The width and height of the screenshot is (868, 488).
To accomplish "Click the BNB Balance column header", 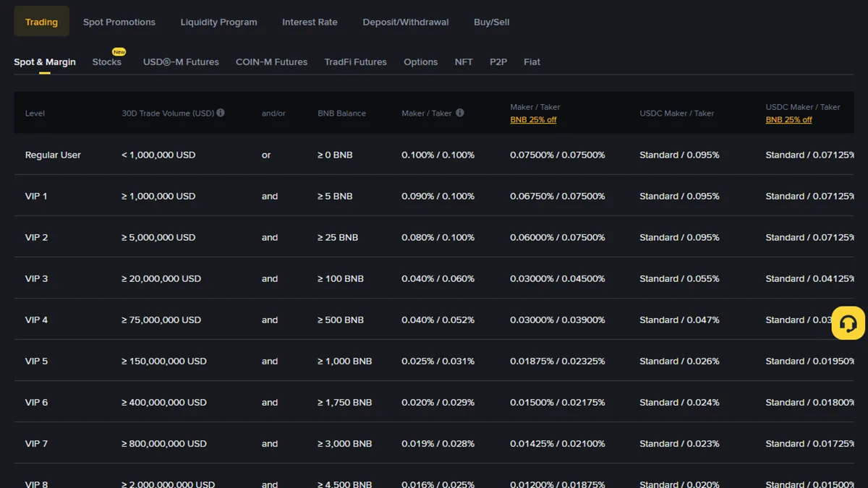I will coord(341,114).
